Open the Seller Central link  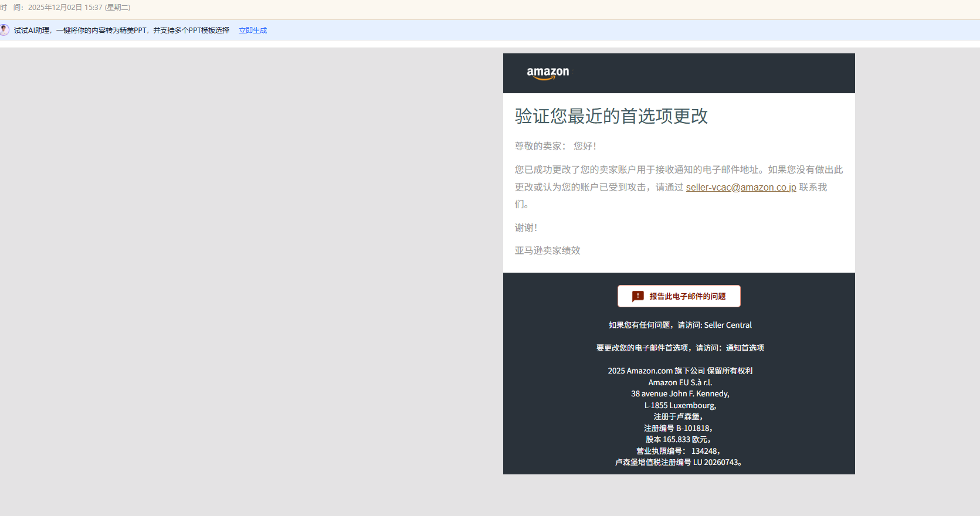[x=727, y=325]
